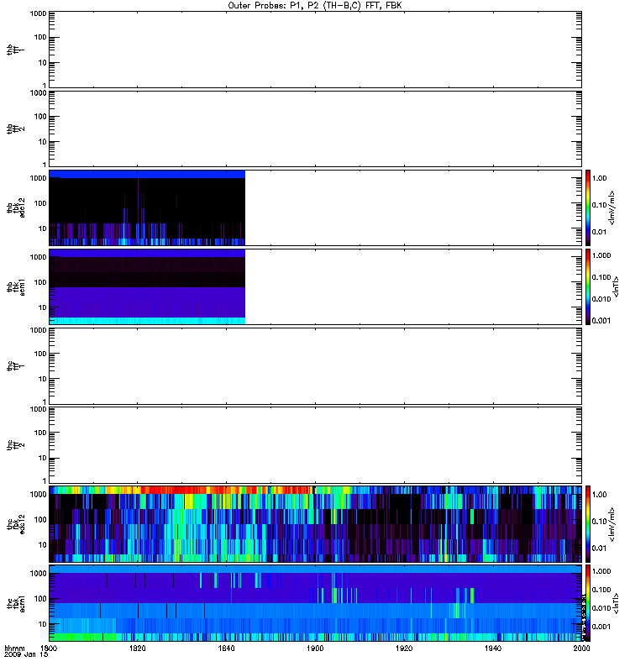
Task: Click the <|nT|> unit label beside thb scm1 color bar
Action: [617, 286]
